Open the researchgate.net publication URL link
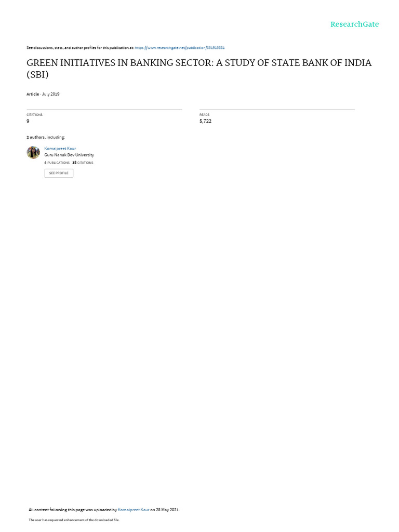 point(179,48)
